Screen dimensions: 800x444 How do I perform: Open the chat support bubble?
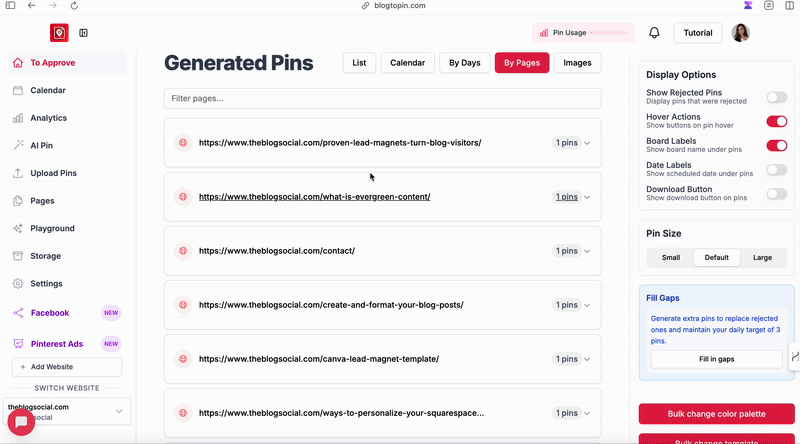click(x=21, y=423)
